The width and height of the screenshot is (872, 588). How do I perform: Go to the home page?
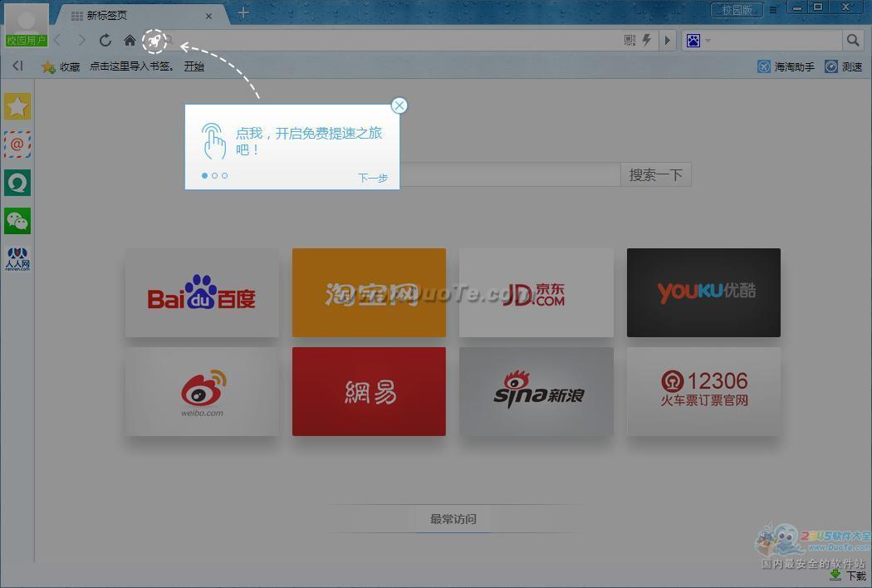point(130,40)
